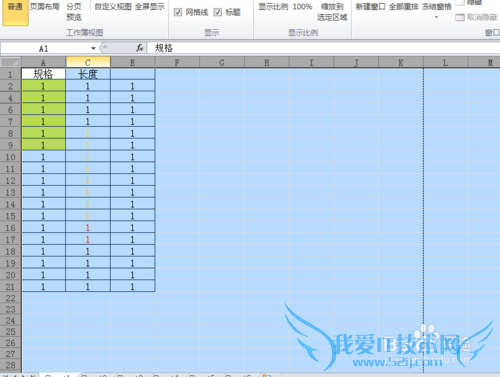This screenshot has height=377, width=500.
Task: Switch to 普通 normal view
Action: (x=15, y=12)
